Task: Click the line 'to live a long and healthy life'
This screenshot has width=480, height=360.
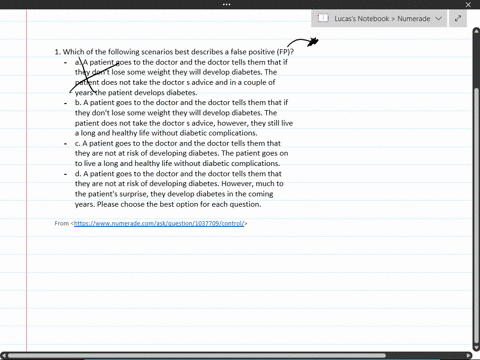Action: (x=177, y=163)
